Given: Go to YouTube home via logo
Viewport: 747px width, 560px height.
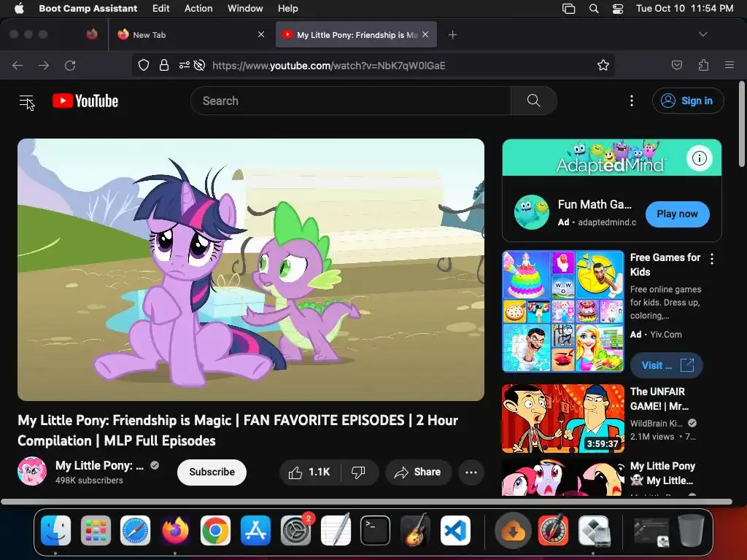Looking at the screenshot, I should [x=85, y=101].
